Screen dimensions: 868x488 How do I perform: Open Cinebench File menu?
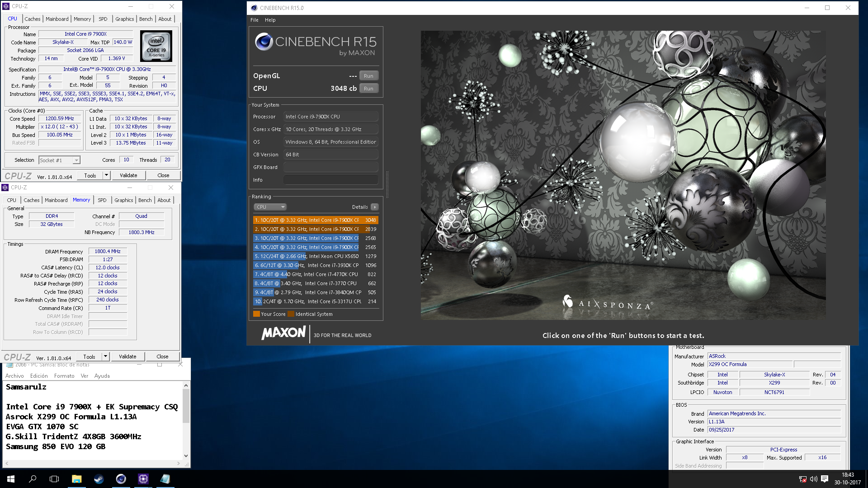255,20
